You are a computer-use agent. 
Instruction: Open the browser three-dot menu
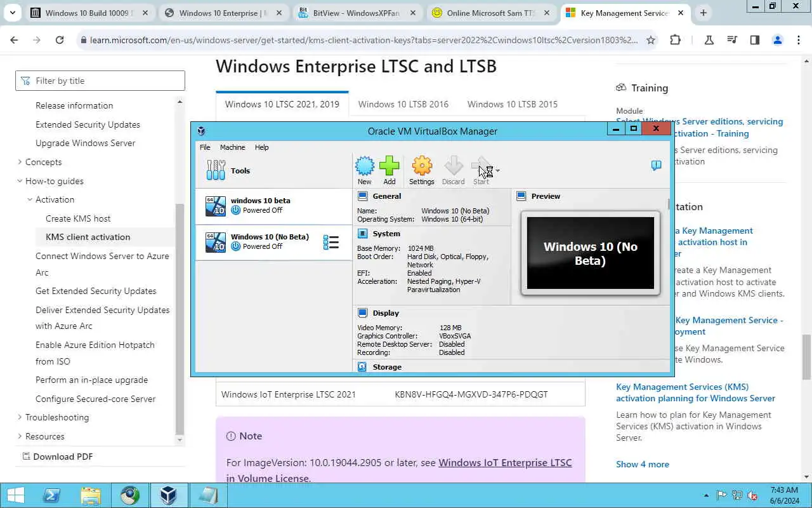[799, 40]
